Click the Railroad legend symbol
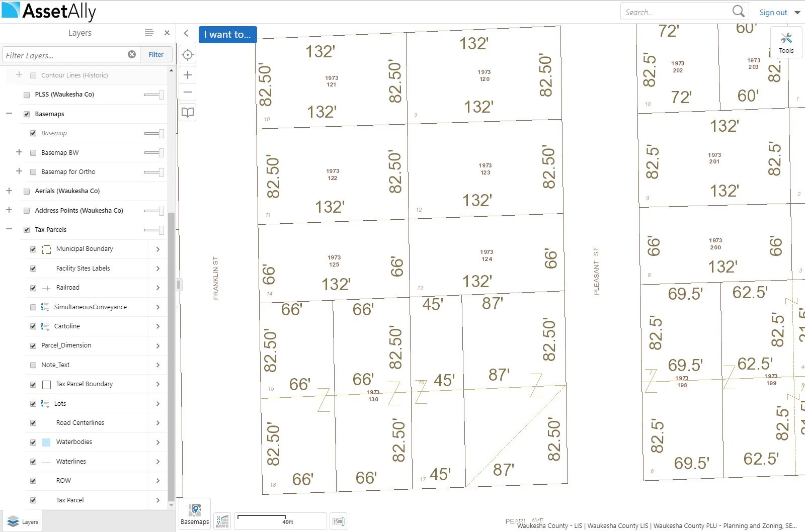This screenshot has height=532, width=805. click(46, 288)
